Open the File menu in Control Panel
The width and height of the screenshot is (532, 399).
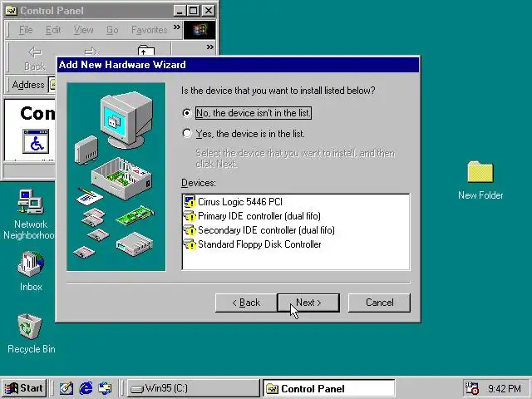pyautogui.click(x=26, y=30)
